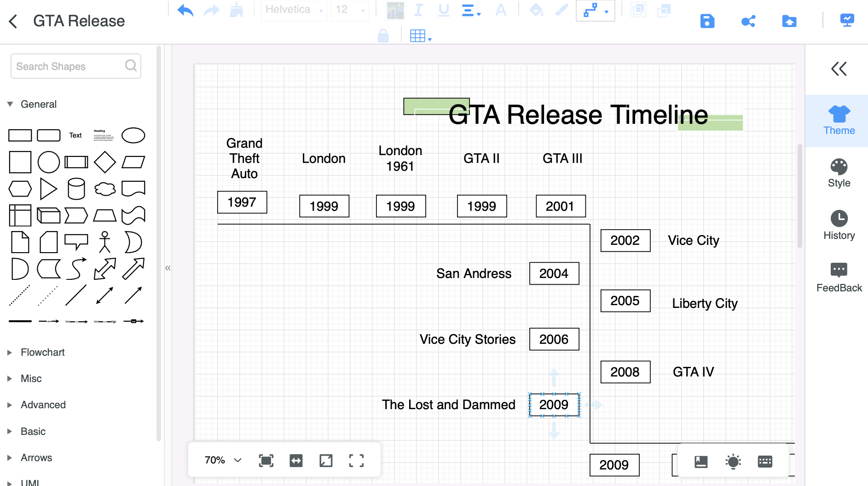Undo the last action

click(x=185, y=10)
